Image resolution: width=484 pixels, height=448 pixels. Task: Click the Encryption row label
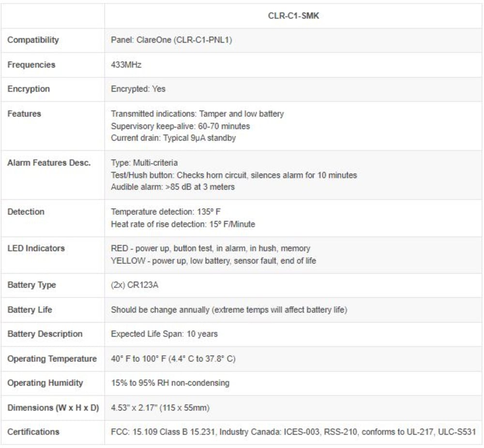(x=29, y=89)
